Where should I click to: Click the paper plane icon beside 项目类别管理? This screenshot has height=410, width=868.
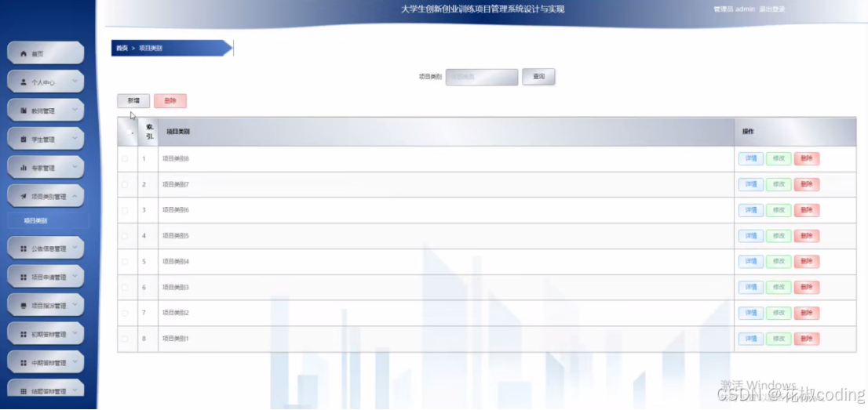(x=24, y=197)
